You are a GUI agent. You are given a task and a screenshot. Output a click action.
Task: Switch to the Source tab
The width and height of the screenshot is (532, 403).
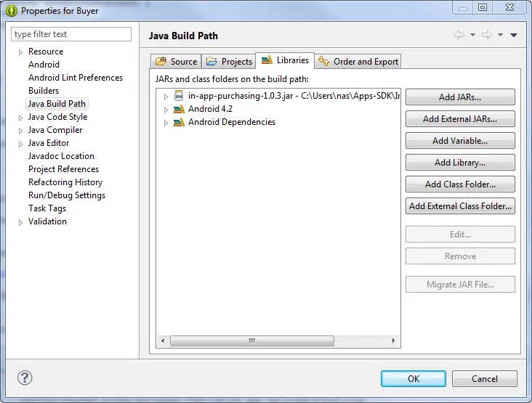click(x=176, y=62)
